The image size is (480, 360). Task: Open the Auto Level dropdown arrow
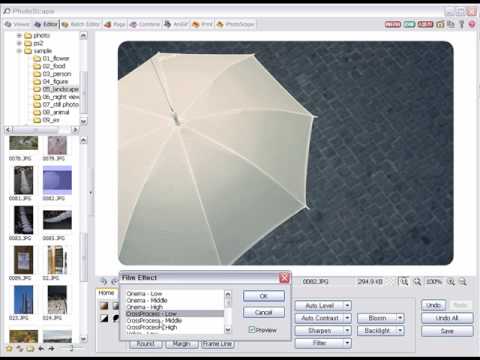tap(347, 305)
